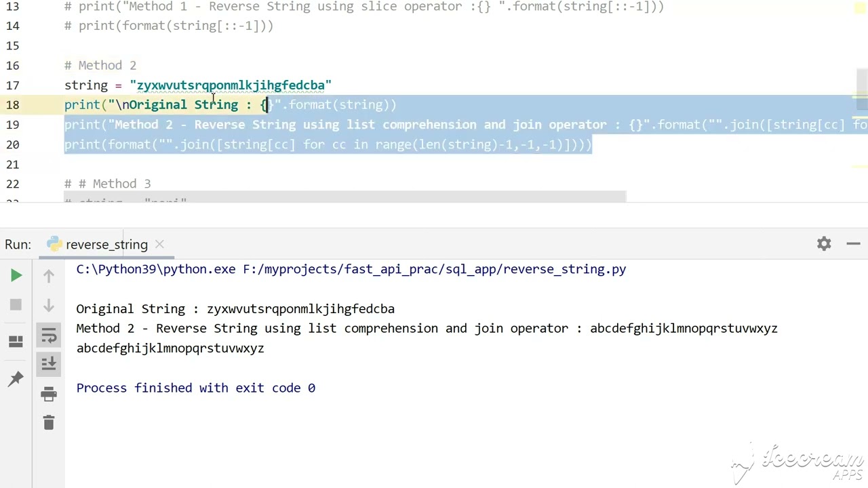Click the restore layout icon in Run sidebar
The width and height of the screenshot is (868, 488).
(x=16, y=342)
